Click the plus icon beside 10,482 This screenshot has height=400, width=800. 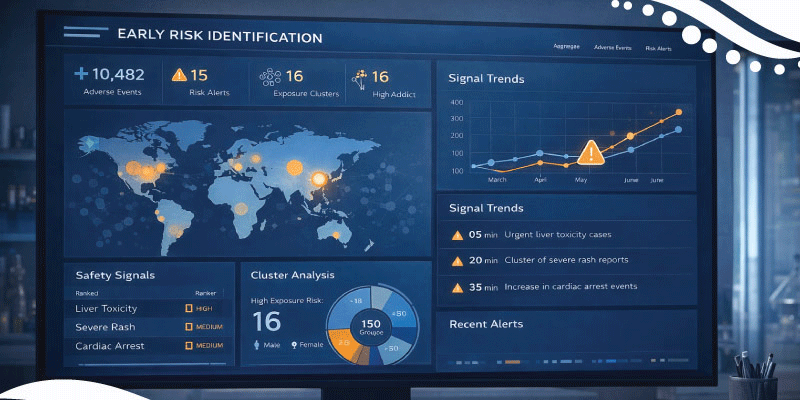81,73
